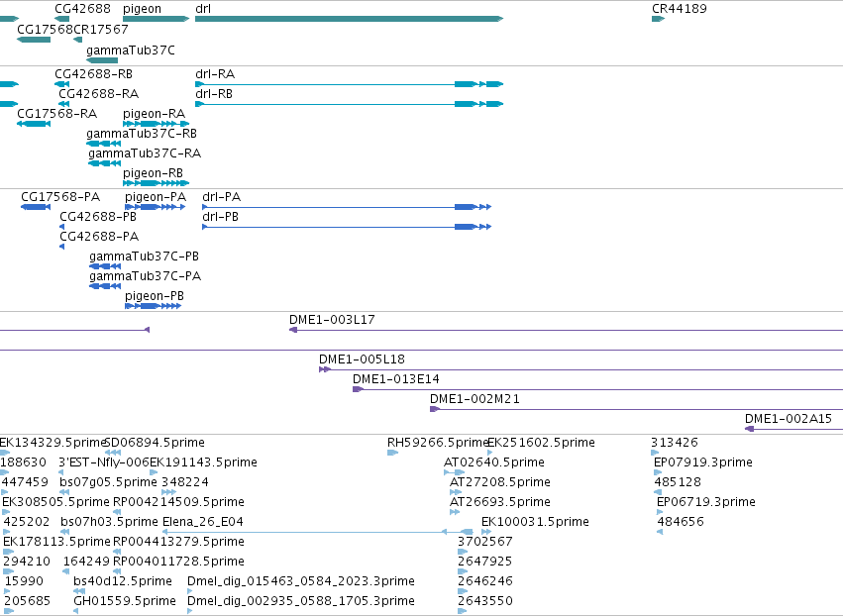
Task: Select the Elena_26_E04 feature label
Action: pos(203,523)
